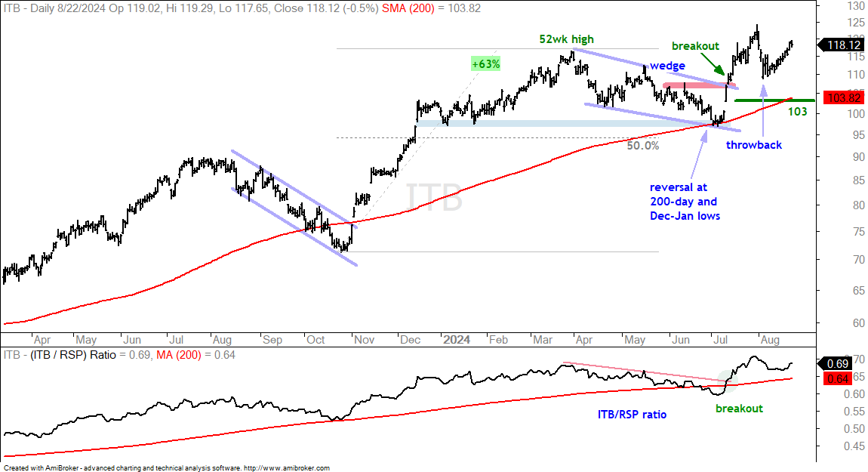Click the reversal at 200-day annotation
Image resolution: width=868 pixels, height=472 pixels.
point(685,202)
